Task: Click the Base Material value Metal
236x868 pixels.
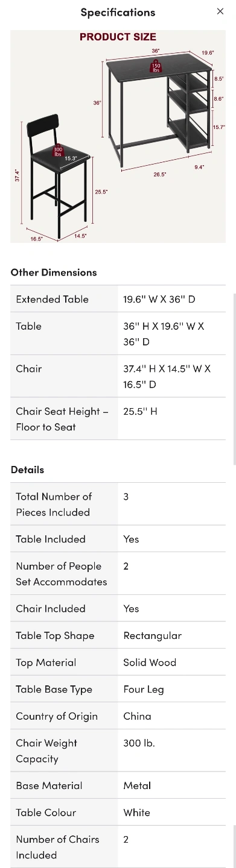Action: tap(137, 785)
